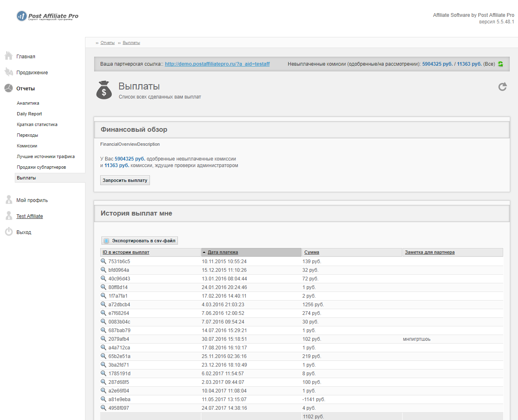Viewport: 518px width, 420px height.
Task: Click the refresh icon beside the Выплаты heading
Action: point(502,87)
